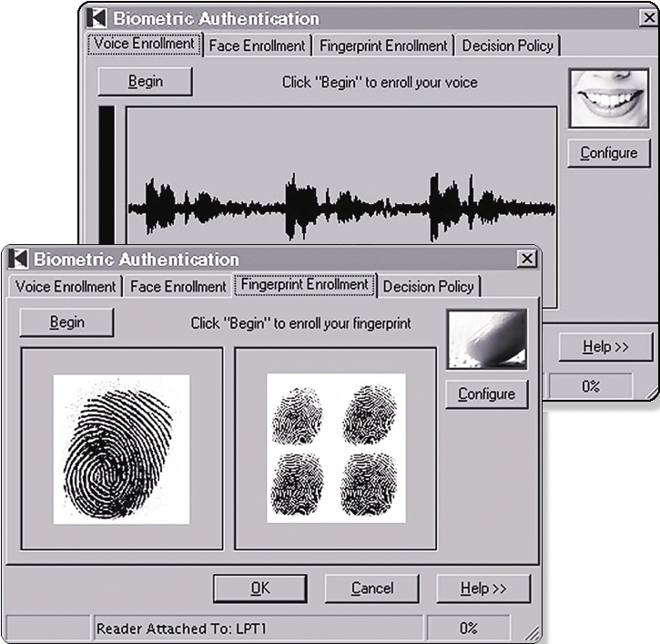Click Begin to enroll your fingerprint

67,322
